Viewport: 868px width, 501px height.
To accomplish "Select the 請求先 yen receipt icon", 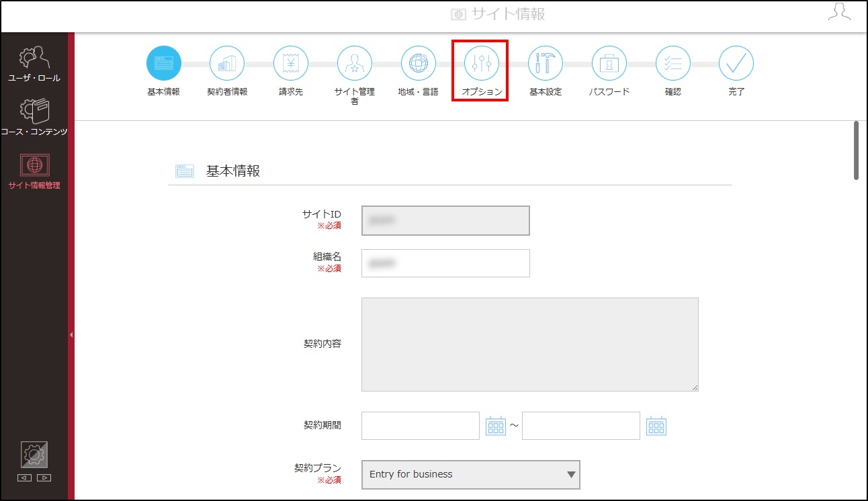I will coord(291,63).
